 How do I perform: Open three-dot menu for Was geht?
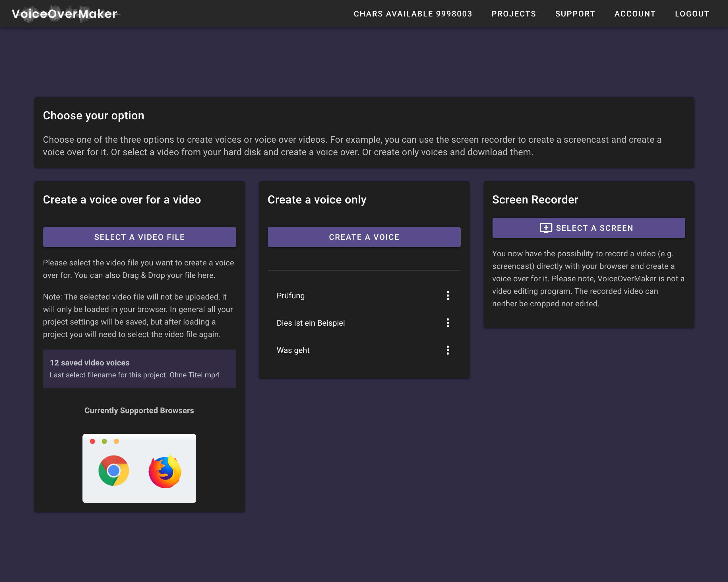point(448,350)
